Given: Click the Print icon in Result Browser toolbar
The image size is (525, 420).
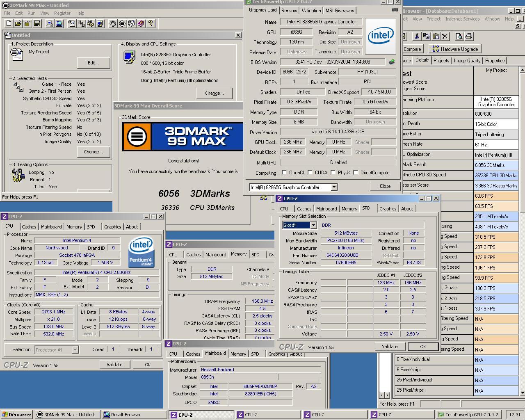Looking at the screenshot, I should point(468,37).
